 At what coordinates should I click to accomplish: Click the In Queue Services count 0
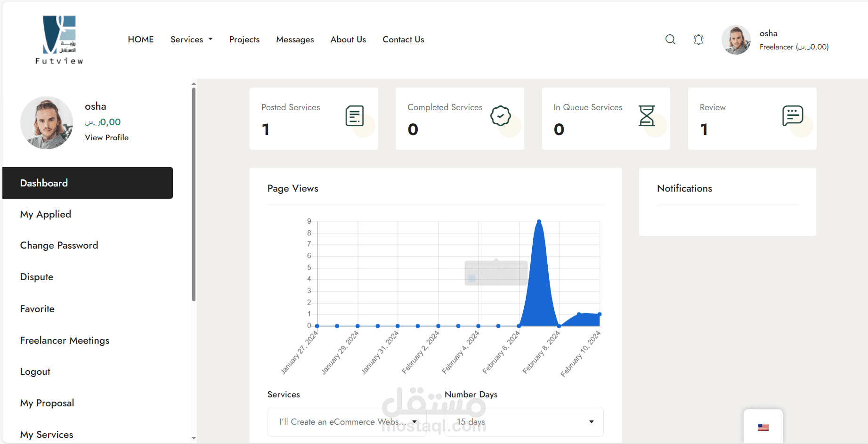559,129
